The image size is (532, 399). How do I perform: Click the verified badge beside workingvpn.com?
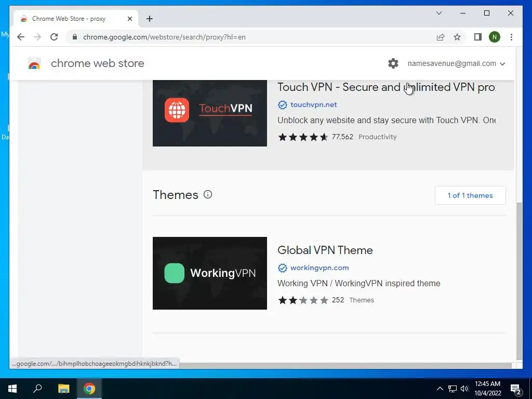point(282,268)
